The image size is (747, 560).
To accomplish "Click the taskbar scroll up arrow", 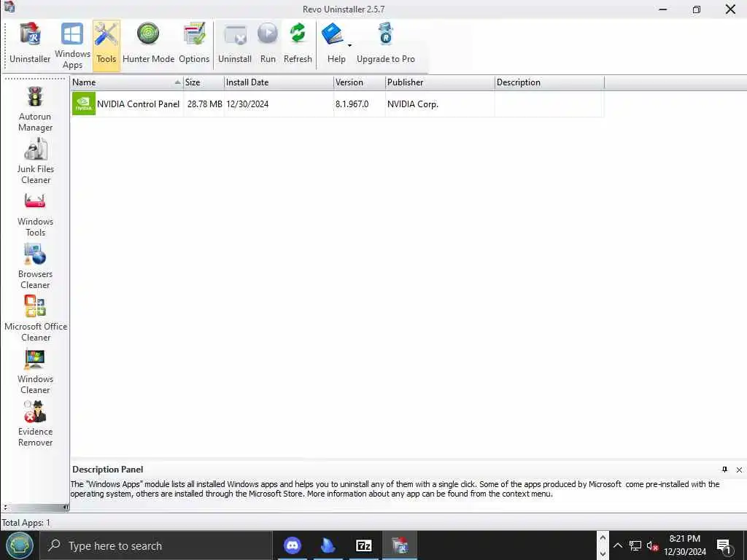I will pyautogui.click(x=603, y=537).
